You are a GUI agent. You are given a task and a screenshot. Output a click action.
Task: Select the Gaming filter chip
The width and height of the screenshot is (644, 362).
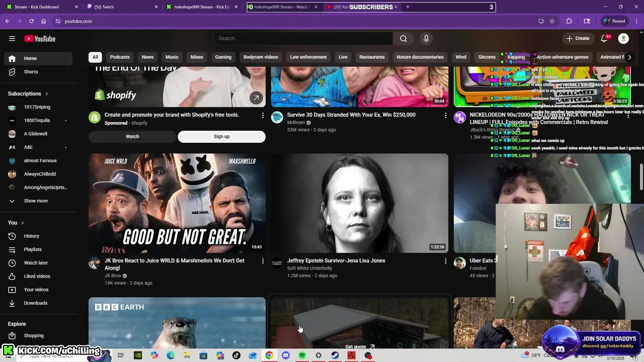pyautogui.click(x=223, y=57)
